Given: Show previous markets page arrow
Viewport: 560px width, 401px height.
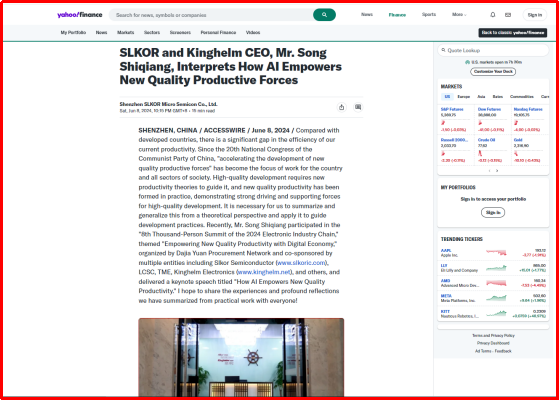Looking at the screenshot, I should (489, 171).
